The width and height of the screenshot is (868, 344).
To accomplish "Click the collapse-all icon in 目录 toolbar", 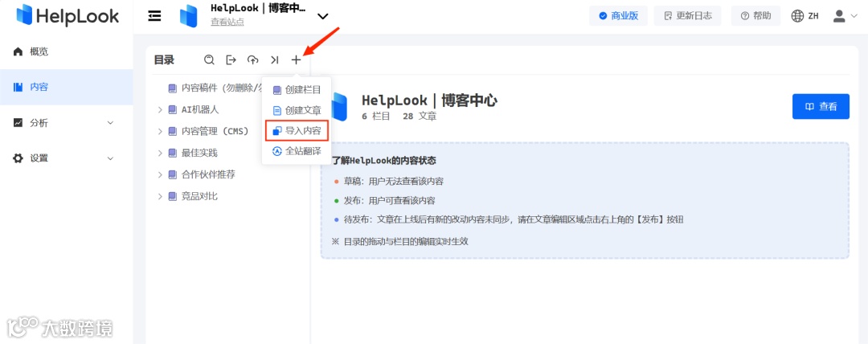I will [275, 59].
